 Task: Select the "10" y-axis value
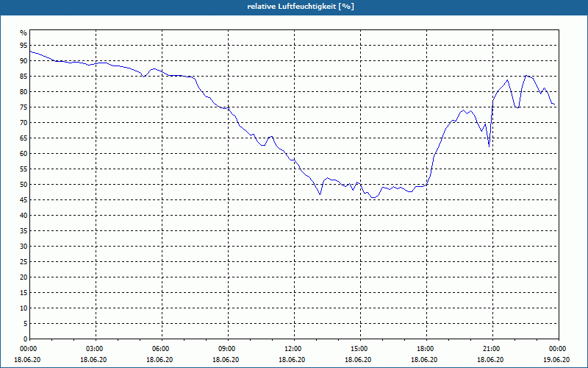24,308
